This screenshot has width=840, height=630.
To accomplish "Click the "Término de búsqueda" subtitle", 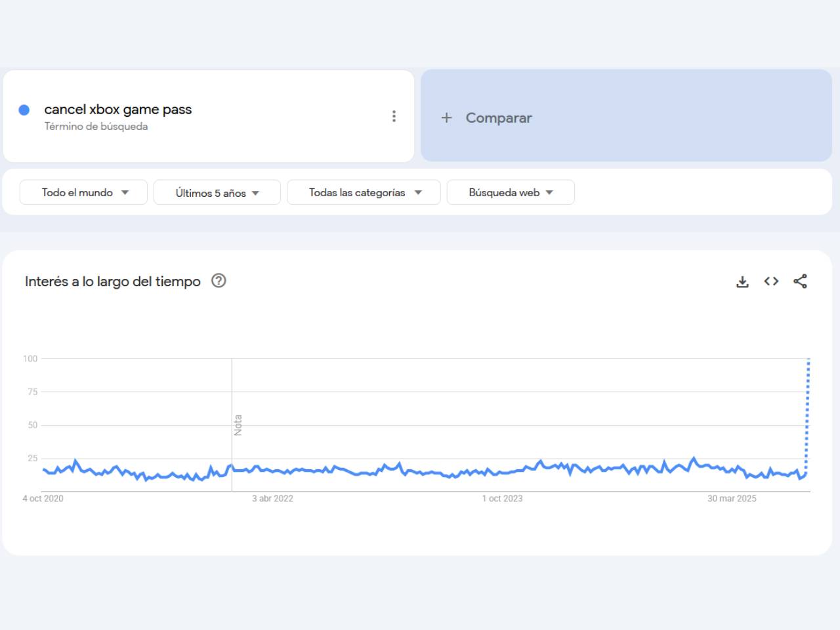I will (x=96, y=127).
